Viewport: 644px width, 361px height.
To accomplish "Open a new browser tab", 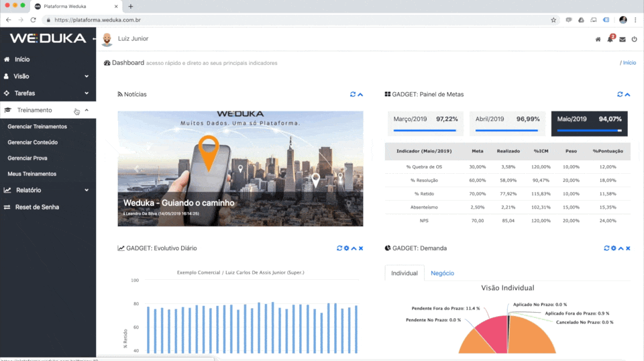I will [x=131, y=6].
